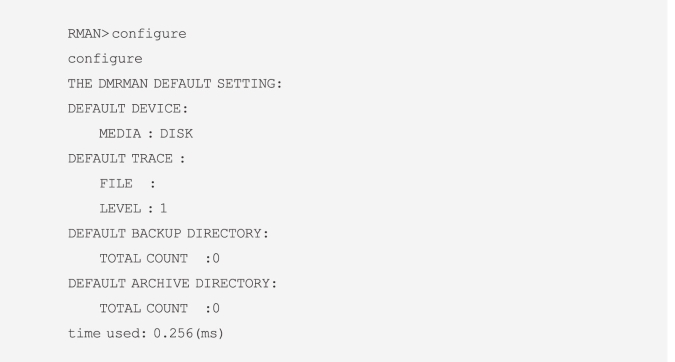Click the 0 value under archive directory

(x=216, y=308)
